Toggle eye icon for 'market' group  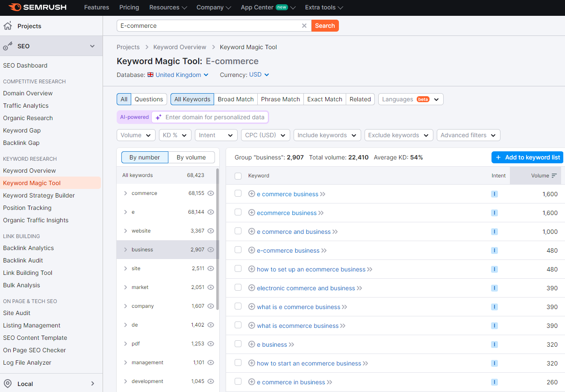coord(211,287)
